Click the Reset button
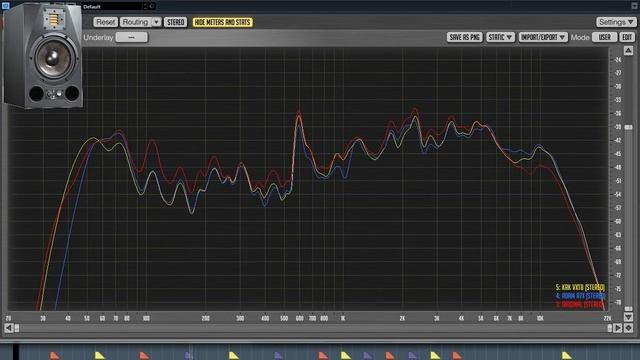640x360 pixels. coord(105,22)
